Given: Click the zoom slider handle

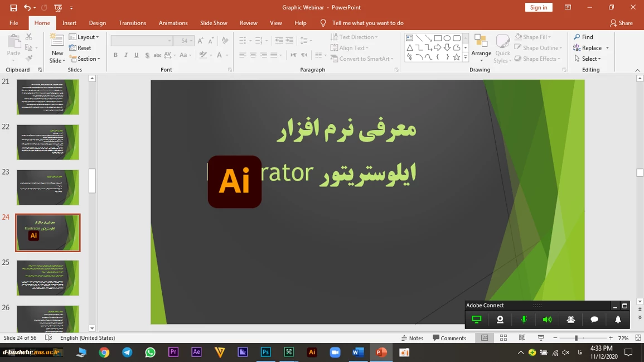Looking at the screenshot, I should point(576,338).
